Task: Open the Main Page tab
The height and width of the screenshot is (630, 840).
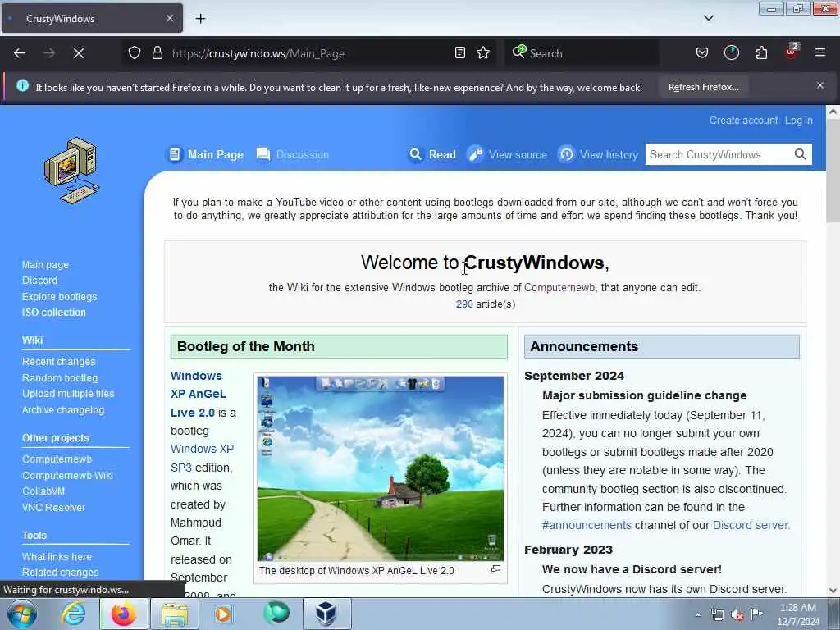Action: pyautogui.click(x=206, y=154)
